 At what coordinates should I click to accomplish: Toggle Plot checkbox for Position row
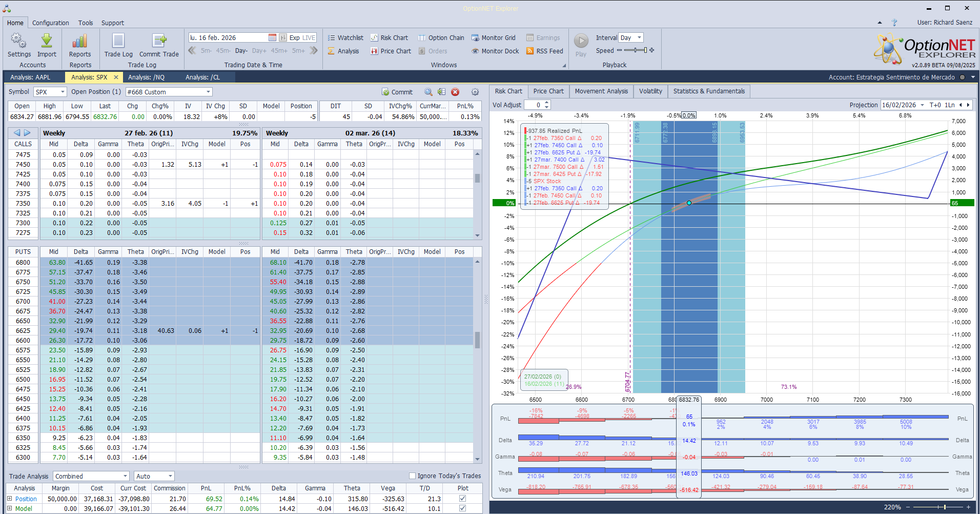(463, 499)
